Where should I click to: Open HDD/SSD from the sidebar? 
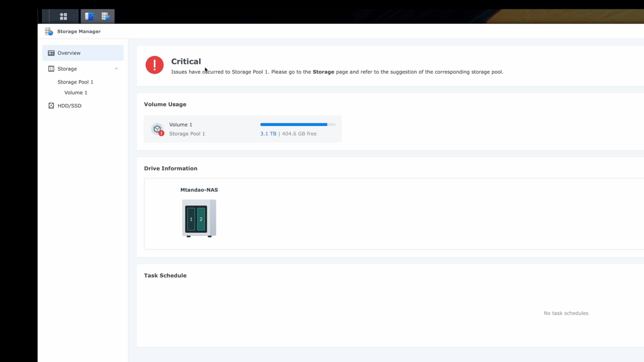pos(69,105)
